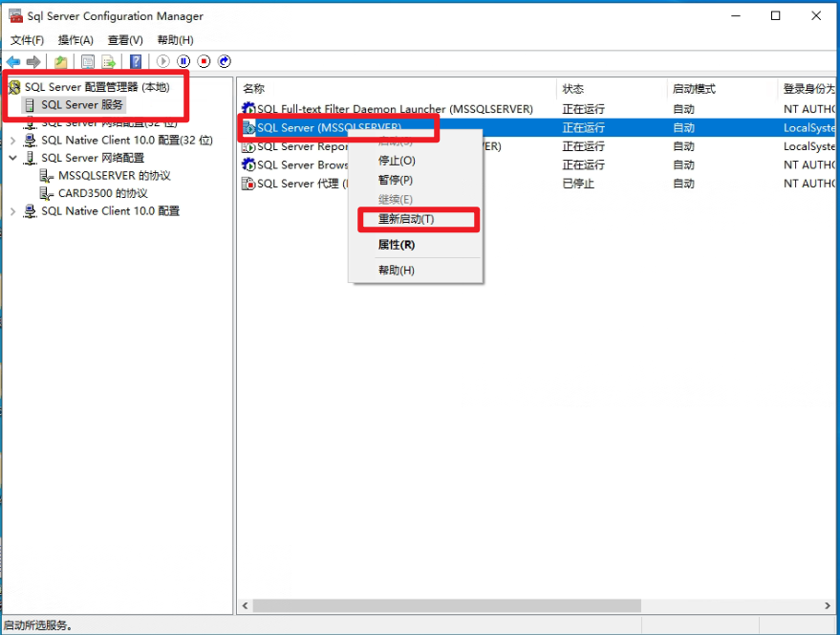
Task: Click the Forward arrow toolbar icon
Action: coord(33,61)
